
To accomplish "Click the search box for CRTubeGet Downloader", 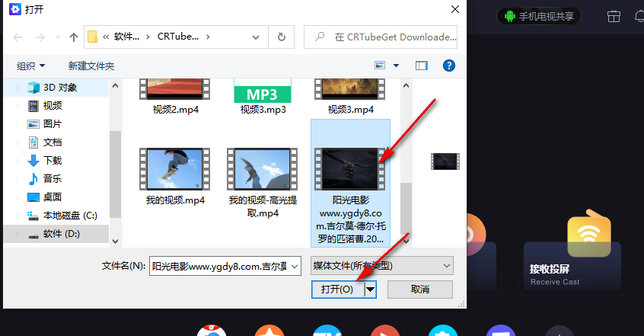I will (x=381, y=37).
